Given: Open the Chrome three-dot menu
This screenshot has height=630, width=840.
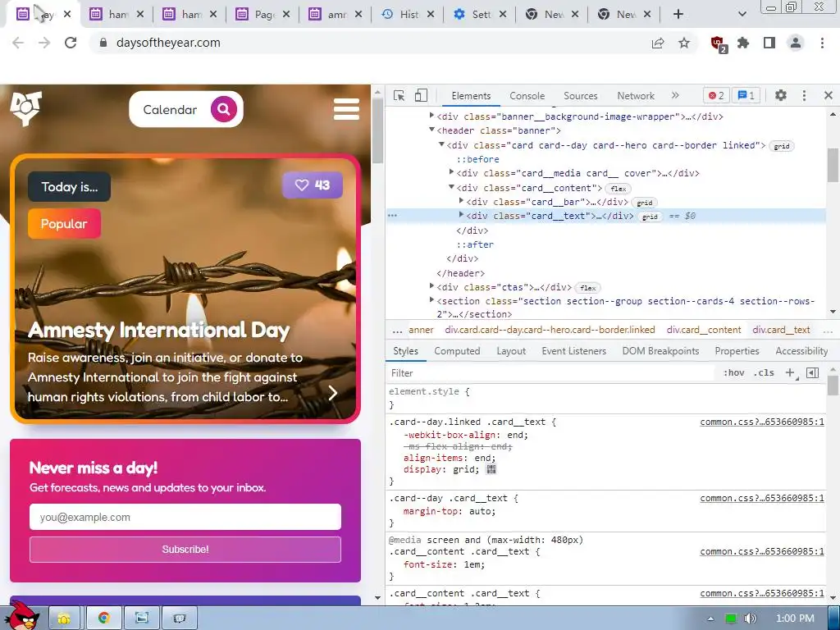Looking at the screenshot, I should click(x=822, y=43).
